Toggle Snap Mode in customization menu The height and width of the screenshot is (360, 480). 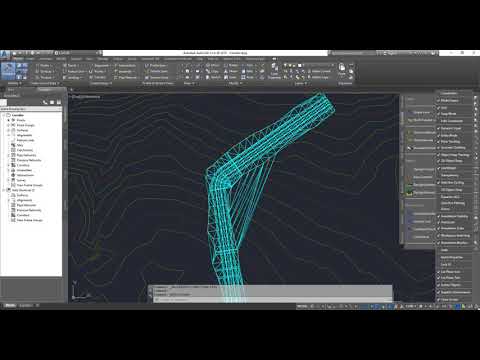point(448,114)
